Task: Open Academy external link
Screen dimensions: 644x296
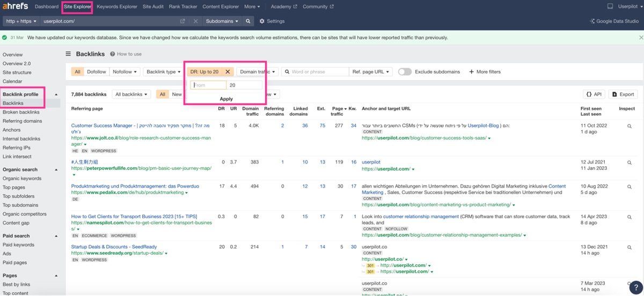Action: (x=284, y=6)
